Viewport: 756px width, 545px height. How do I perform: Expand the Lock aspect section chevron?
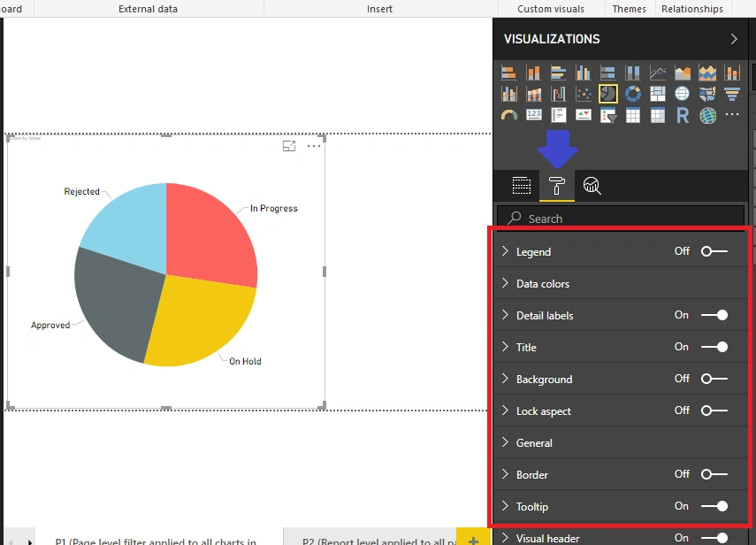(x=505, y=410)
